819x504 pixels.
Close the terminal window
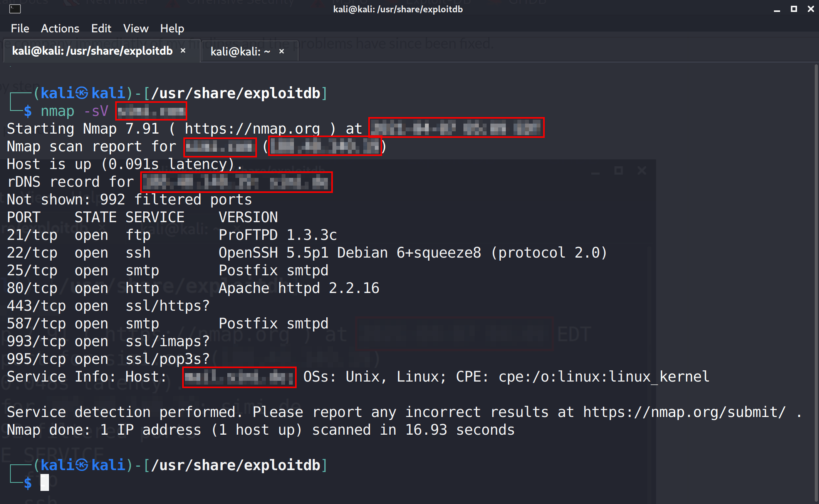pyautogui.click(x=811, y=9)
